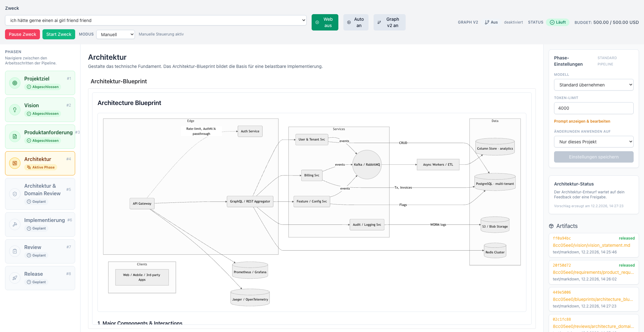The height and width of the screenshot is (332, 644).
Task: Click the API Gateway diagram node
Action: (x=142, y=203)
